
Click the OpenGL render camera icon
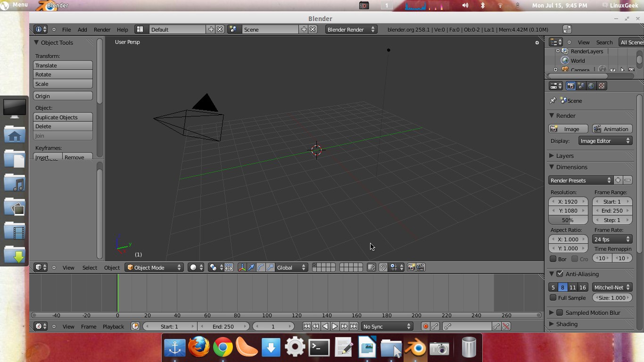tap(411, 267)
